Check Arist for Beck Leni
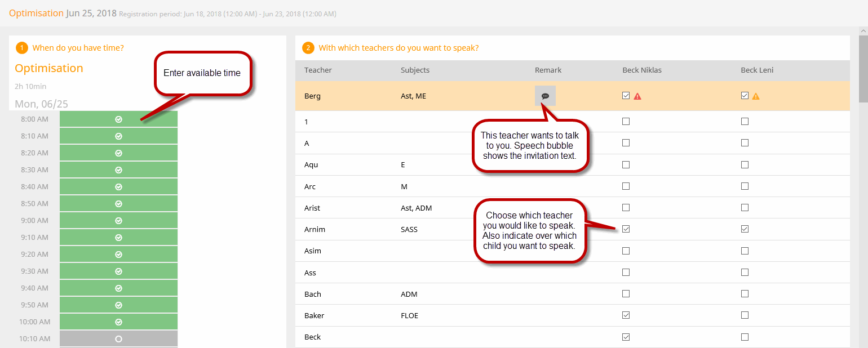This screenshot has width=868, height=348. (x=745, y=208)
